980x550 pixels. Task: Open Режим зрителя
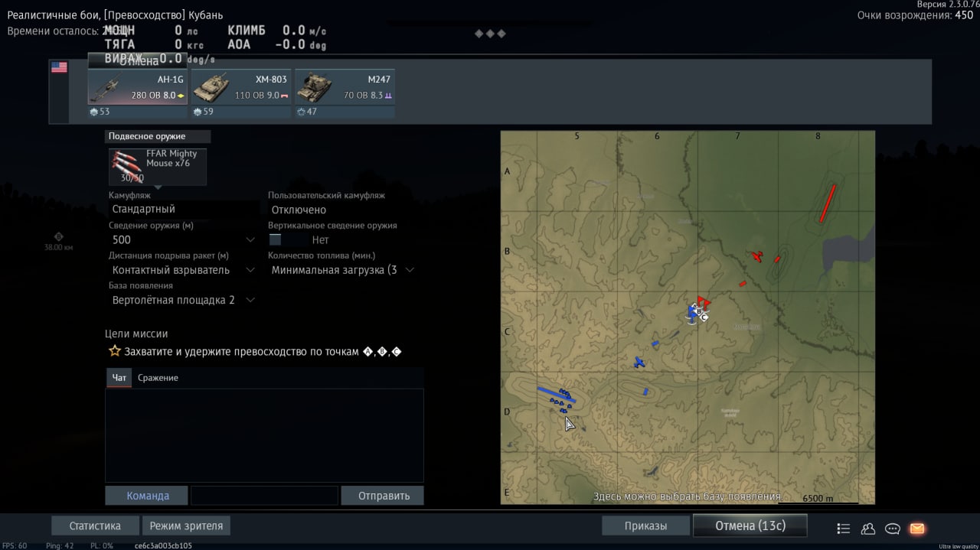click(x=186, y=526)
